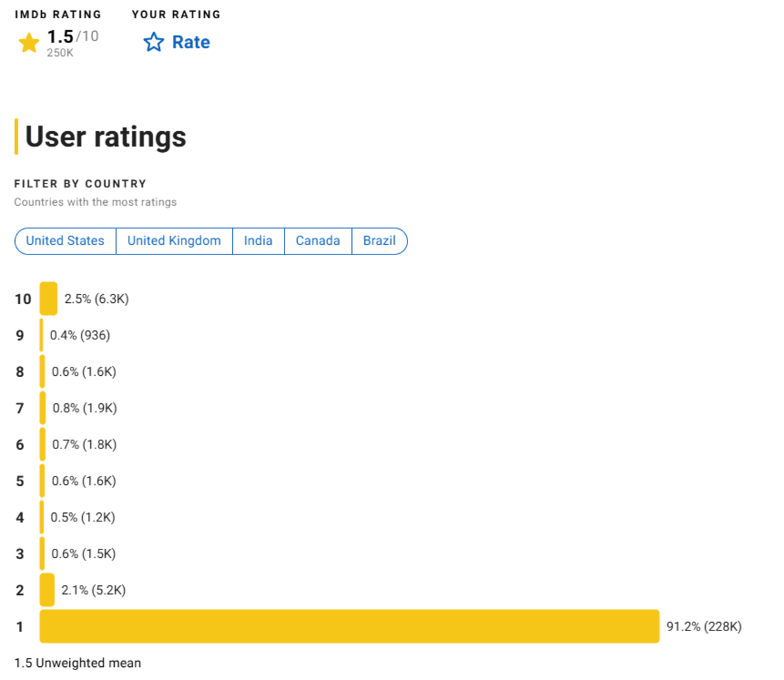Select the Brazil country filter
This screenshot has width=784, height=680.
click(379, 241)
